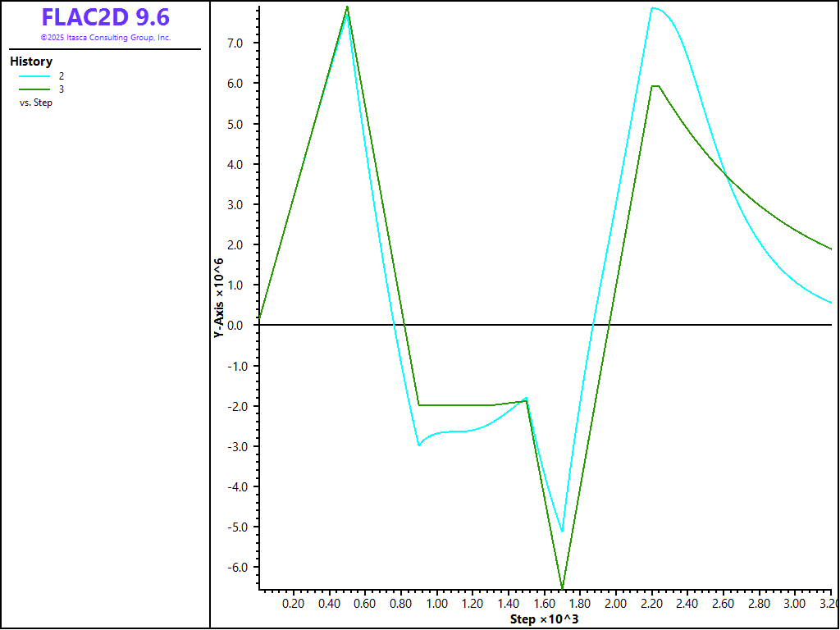Click the green curve's lowest trough point
The width and height of the screenshot is (840, 630).
pyautogui.click(x=562, y=587)
